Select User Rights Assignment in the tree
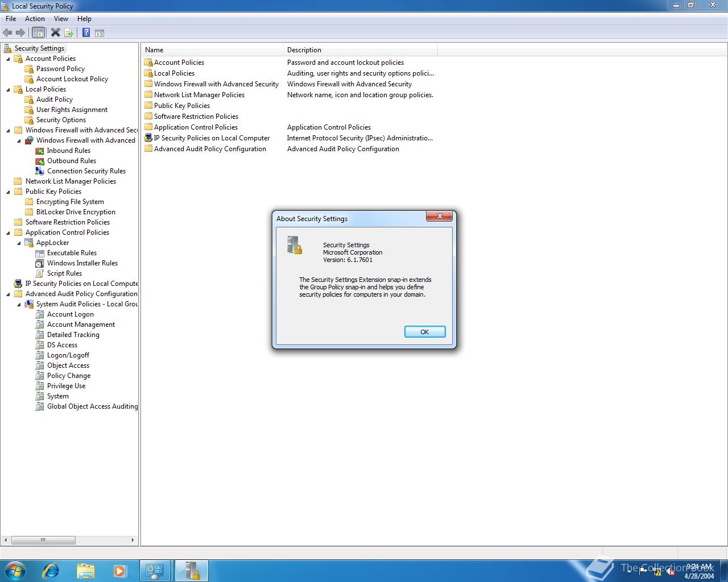 pos(72,110)
